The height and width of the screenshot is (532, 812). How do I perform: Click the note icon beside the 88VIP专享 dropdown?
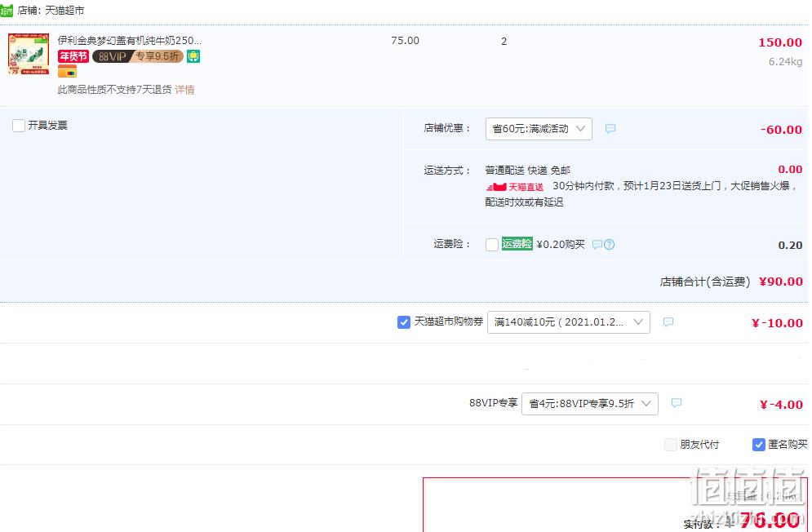click(677, 403)
